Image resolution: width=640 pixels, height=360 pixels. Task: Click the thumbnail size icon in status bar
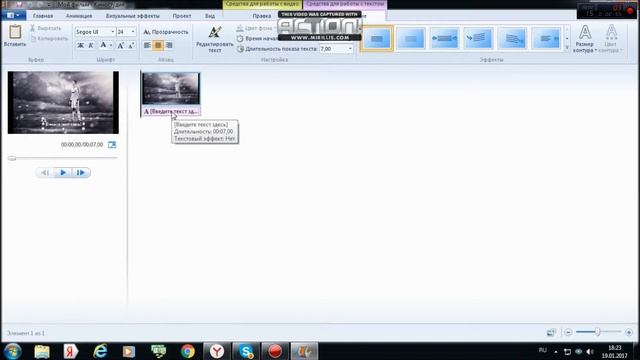point(551,332)
